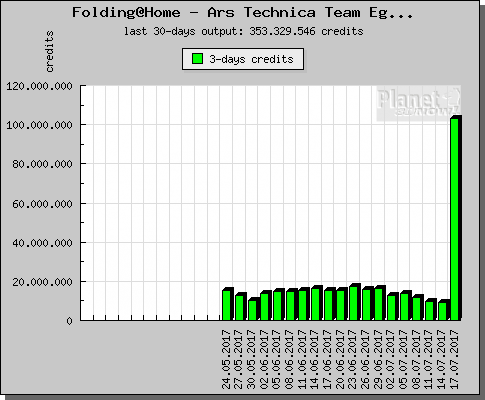Click the 02.06.2017 date label
The height and width of the screenshot is (400, 485).
click(x=264, y=359)
